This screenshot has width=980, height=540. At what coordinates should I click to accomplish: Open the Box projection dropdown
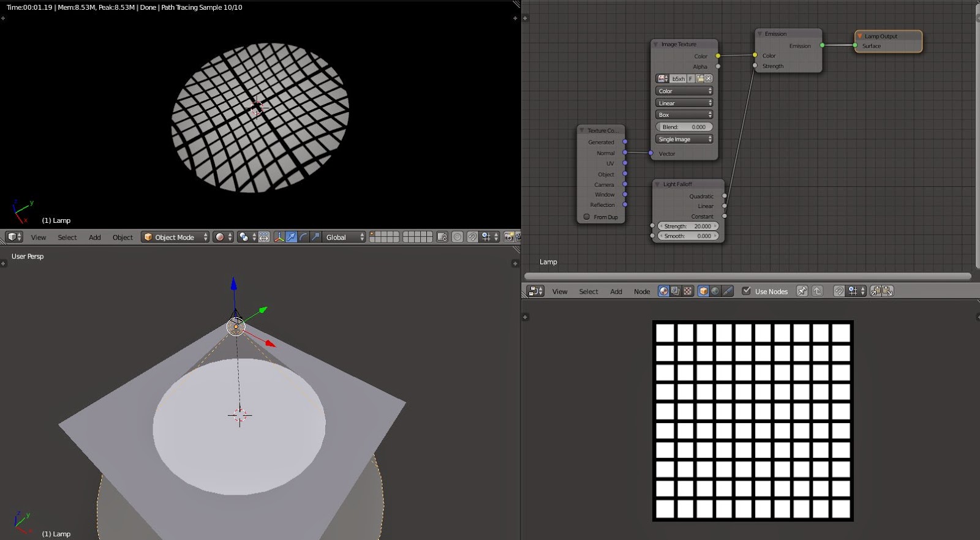(x=684, y=114)
